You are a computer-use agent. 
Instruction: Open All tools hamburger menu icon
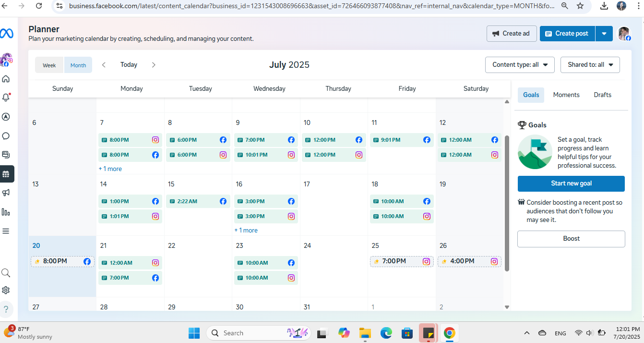point(6,231)
